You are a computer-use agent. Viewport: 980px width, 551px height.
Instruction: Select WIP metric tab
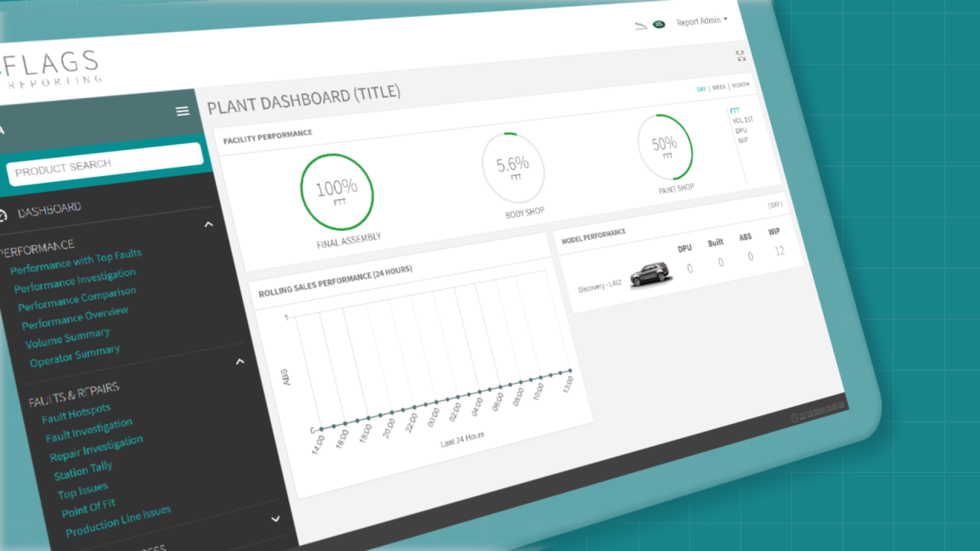(x=743, y=140)
